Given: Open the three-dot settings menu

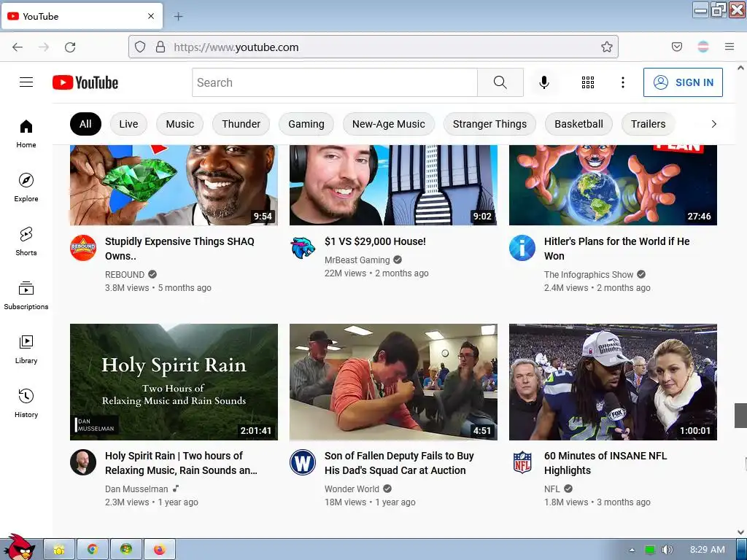Looking at the screenshot, I should (623, 82).
